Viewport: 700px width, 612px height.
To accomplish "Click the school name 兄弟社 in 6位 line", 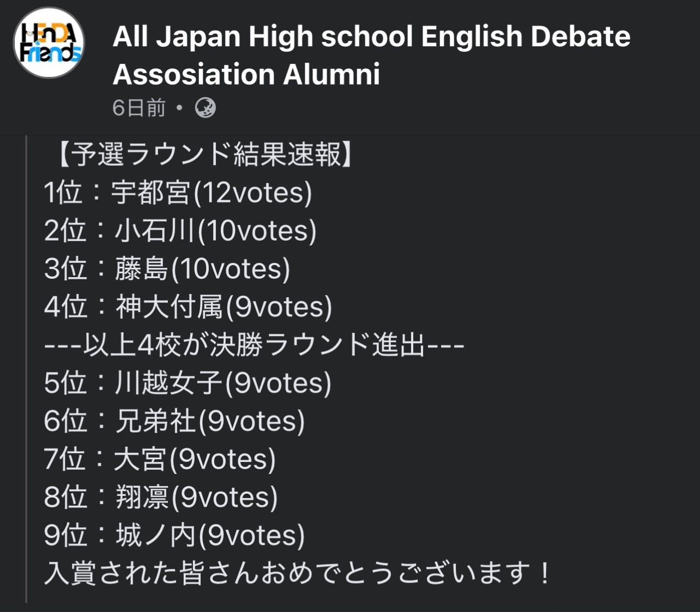I will 155,421.
